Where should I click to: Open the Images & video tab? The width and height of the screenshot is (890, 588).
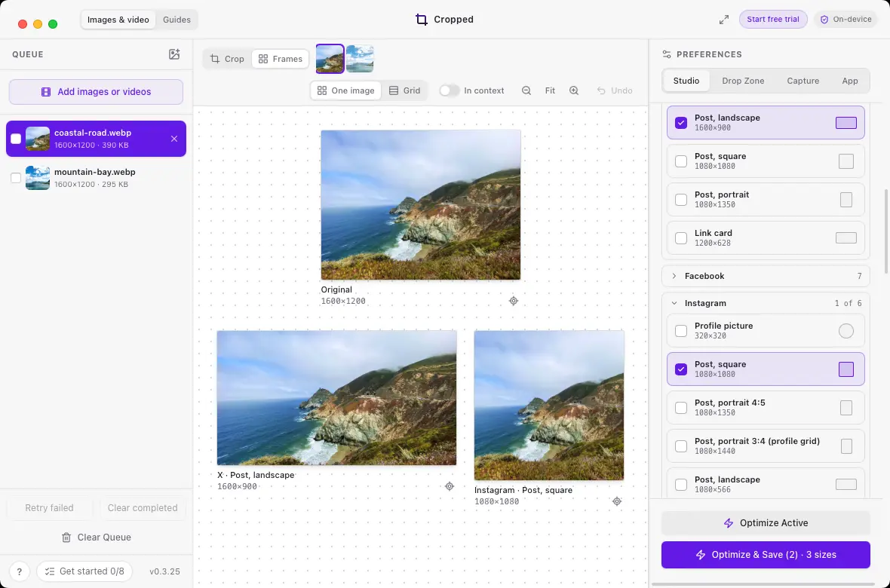tap(118, 20)
